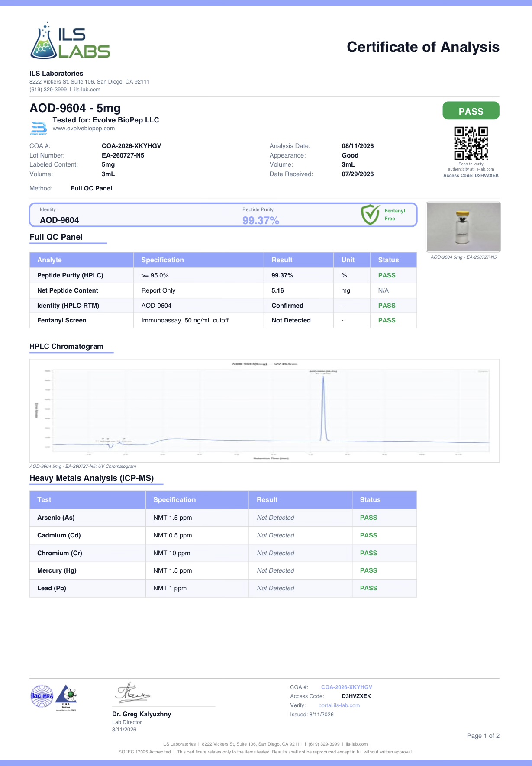This screenshot has width=532, height=766.
Task: Click the COA-2026-XKYHGV value in header details
Action: 131,146
